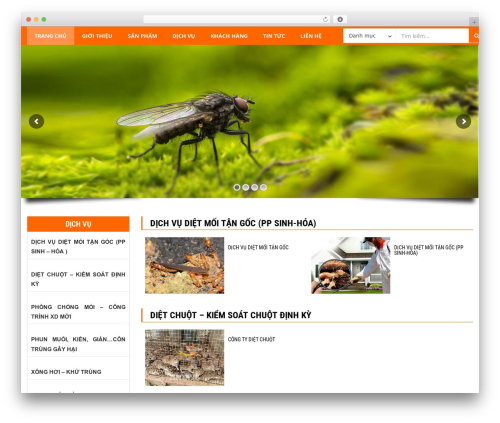Open sidebar link Dịch vụ diệt mối tận gốc
This screenshot has width=500, height=423.
coord(78,246)
